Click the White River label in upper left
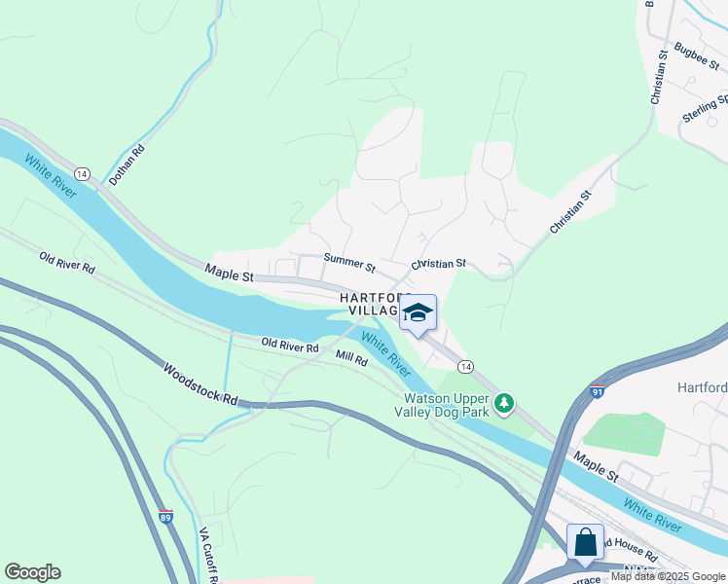The image size is (728, 584). click(x=51, y=176)
